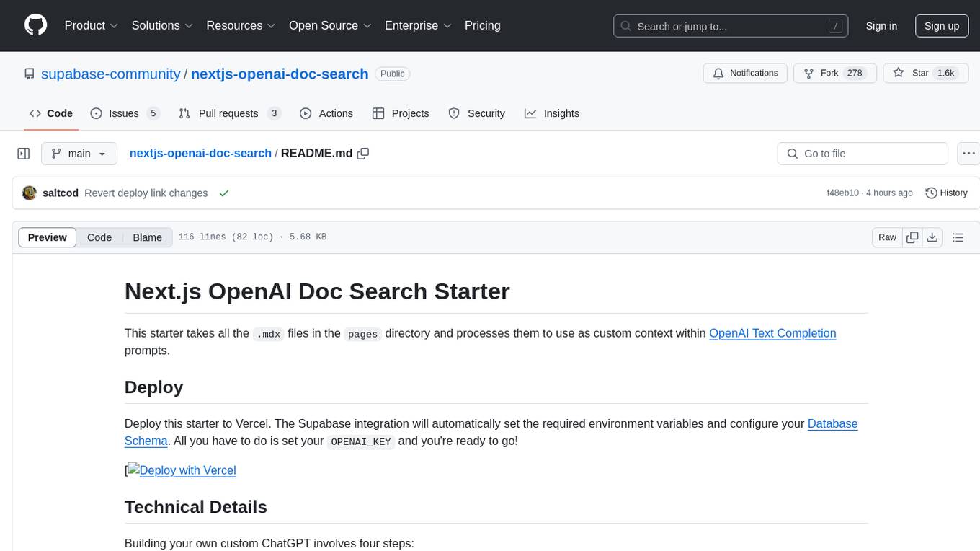Open the Security tab
Screen dimensions: 980x551
(476, 113)
